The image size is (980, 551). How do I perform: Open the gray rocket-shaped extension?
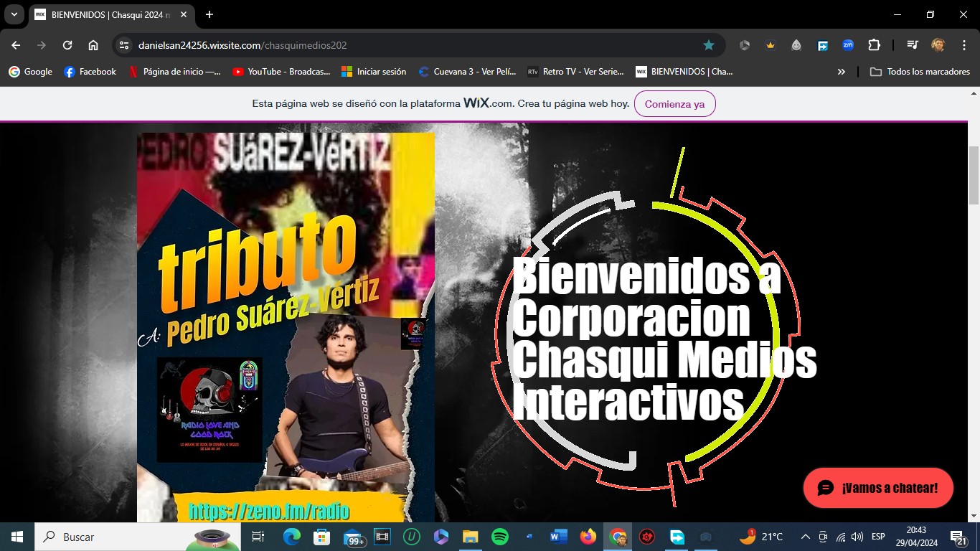[796, 45]
